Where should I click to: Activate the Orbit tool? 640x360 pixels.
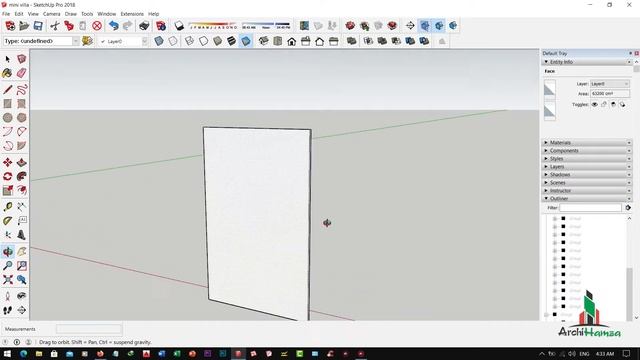[7, 251]
